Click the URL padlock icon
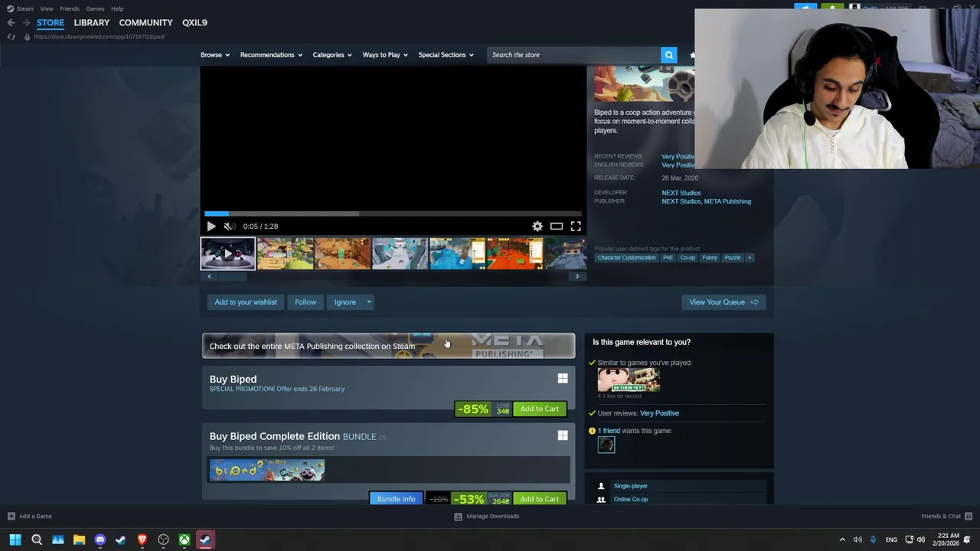 pyautogui.click(x=27, y=37)
